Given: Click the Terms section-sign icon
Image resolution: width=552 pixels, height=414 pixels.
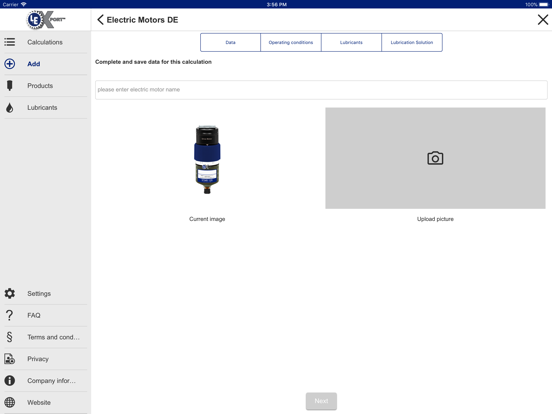Looking at the screenshot, I should pos(10,337).
